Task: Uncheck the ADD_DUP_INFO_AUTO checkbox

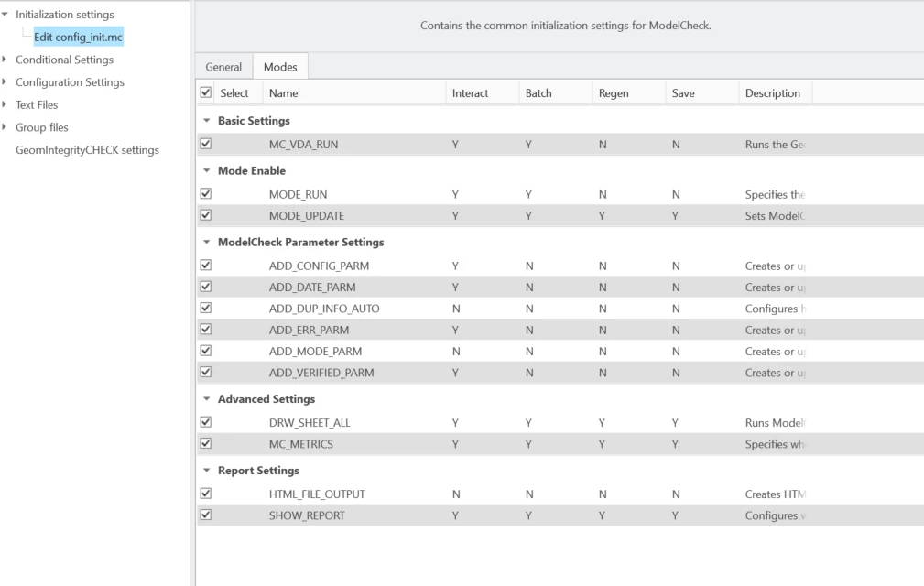Action: coord(206,308)
